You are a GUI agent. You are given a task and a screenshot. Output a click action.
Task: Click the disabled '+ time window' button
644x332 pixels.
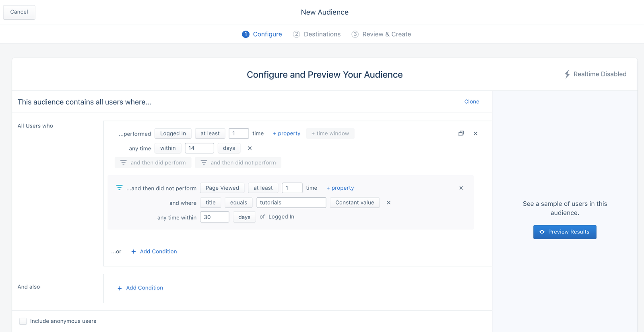(x=330, y=133)
